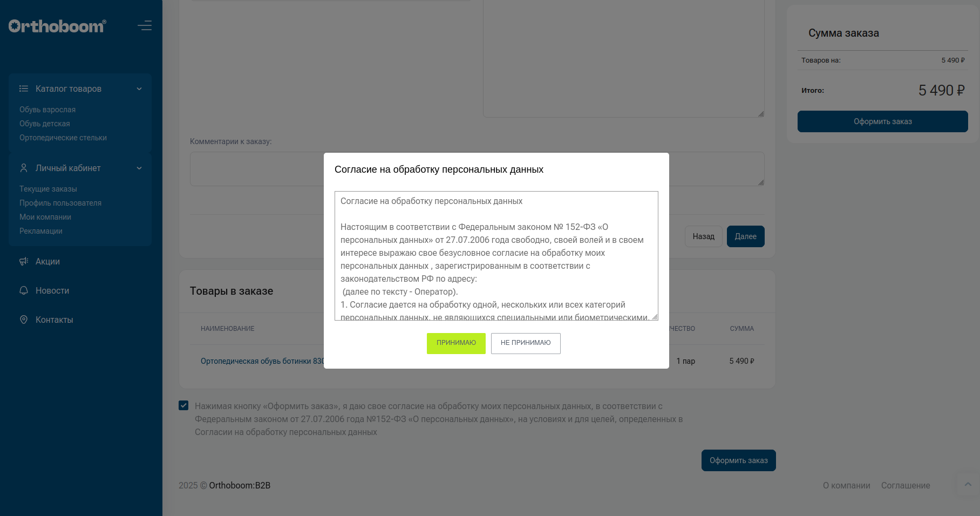Click the scroll-to-top arrow icon
Image resolution: width=980 pixels, height=516 pixels.
[x=968, y=484]
